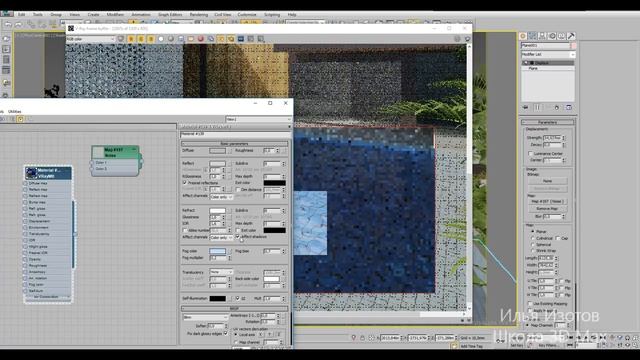Click the Redo arrow in main toolbar
This screenshot has width=640, height=360.
click(x=19, y=24)
